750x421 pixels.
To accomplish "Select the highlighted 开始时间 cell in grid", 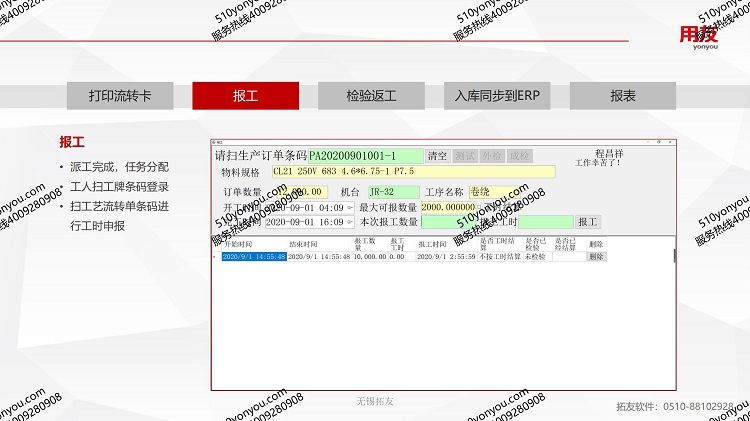I will (x=254, y=256).
